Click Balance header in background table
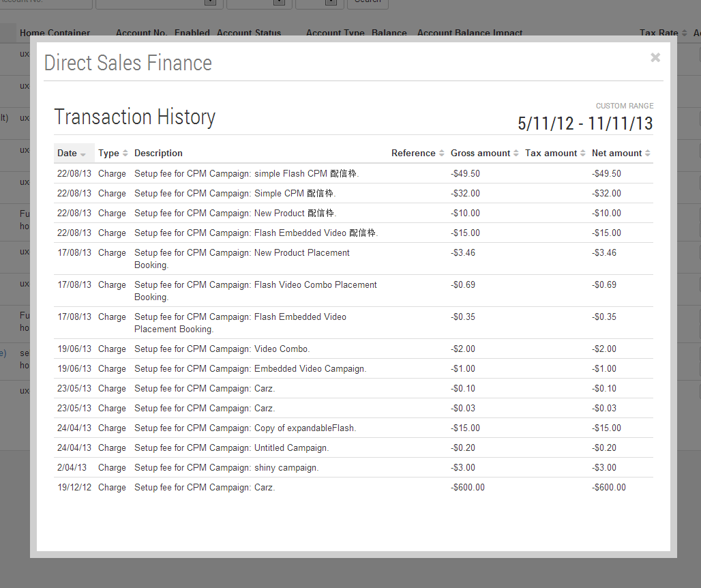 coord(389,32)
